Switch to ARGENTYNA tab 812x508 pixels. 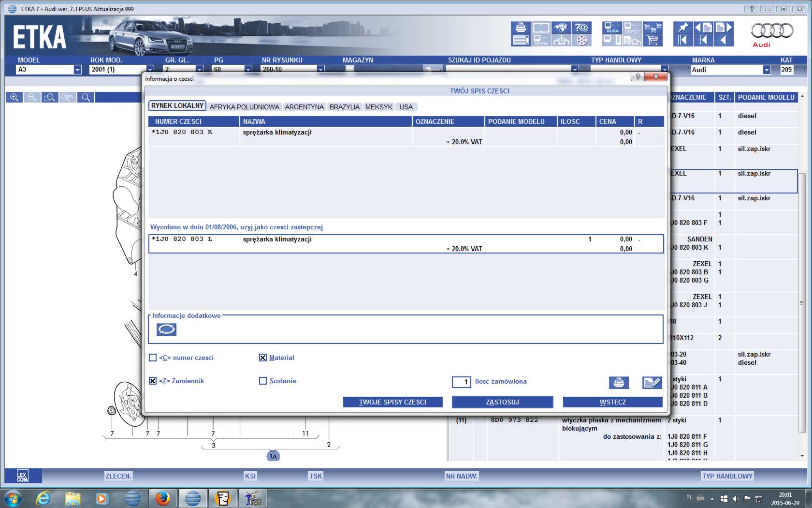pos(304,107)
